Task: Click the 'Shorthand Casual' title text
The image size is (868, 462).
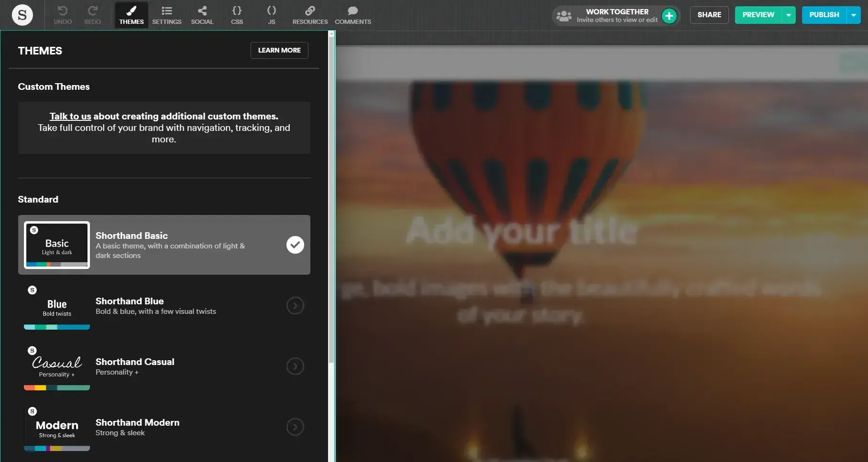Action: point(135,362)
